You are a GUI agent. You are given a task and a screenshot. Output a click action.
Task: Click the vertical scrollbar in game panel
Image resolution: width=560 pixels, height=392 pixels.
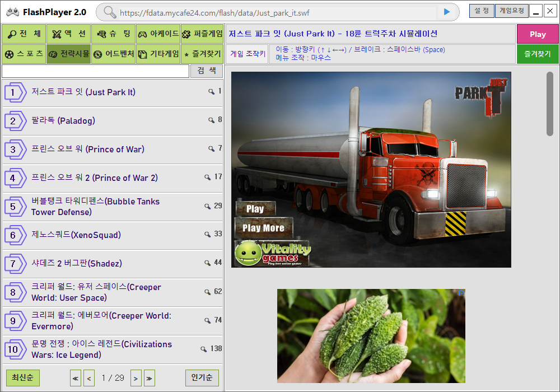click(x=550, y=104)
